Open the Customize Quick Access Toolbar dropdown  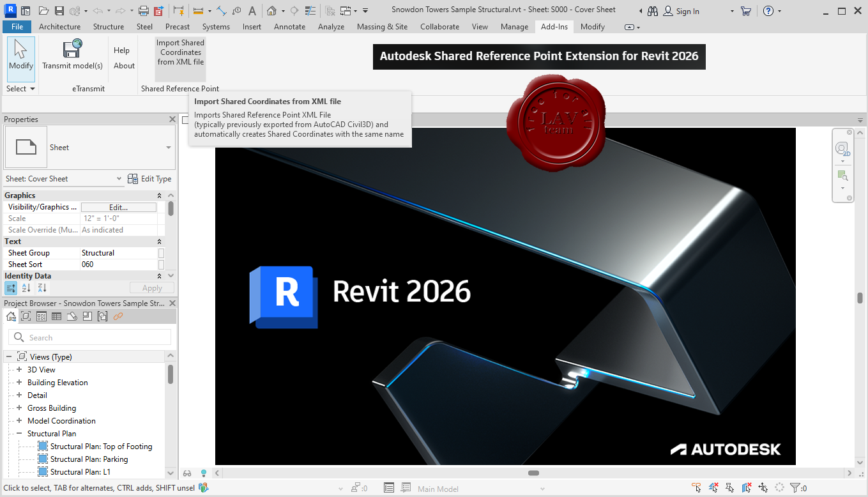click(x=365, y=11)
